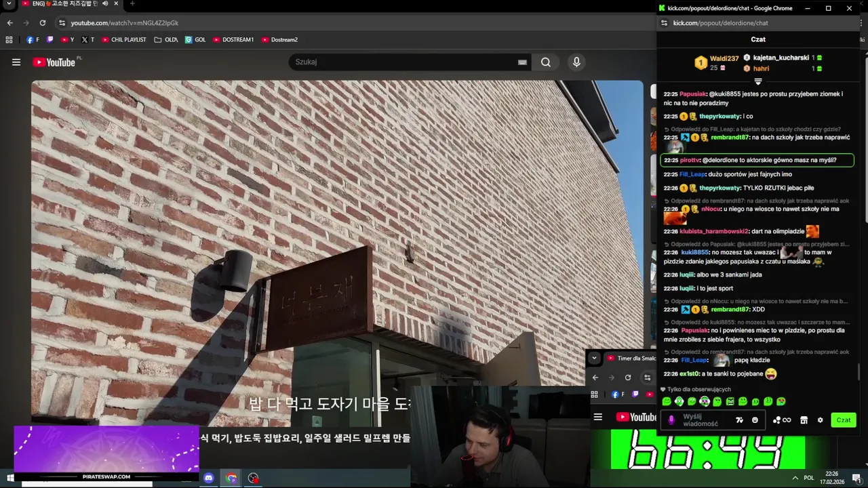Open the YouTube hamburger guide menu
This screenshot has height=488, width=868.
pyautogui.click(x=16, y=62)
